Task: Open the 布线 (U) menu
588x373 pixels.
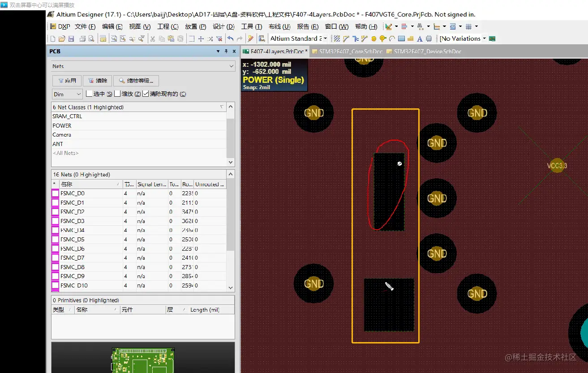Action: [x=279, y=26]
